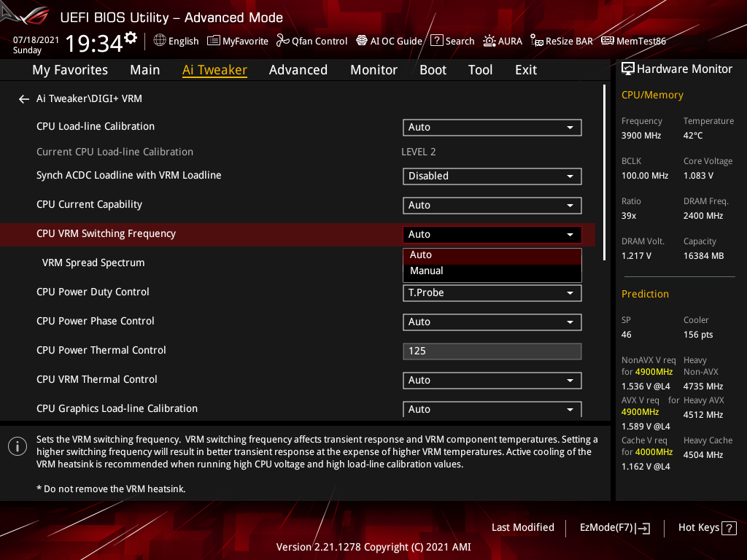Switch to EzMode with F7 button
The width and height of the screenshot is (747, 560).
pos(614,527)
